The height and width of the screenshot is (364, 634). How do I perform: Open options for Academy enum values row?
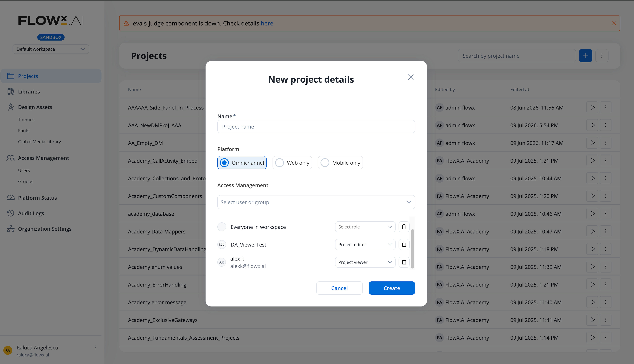point(605,267)
